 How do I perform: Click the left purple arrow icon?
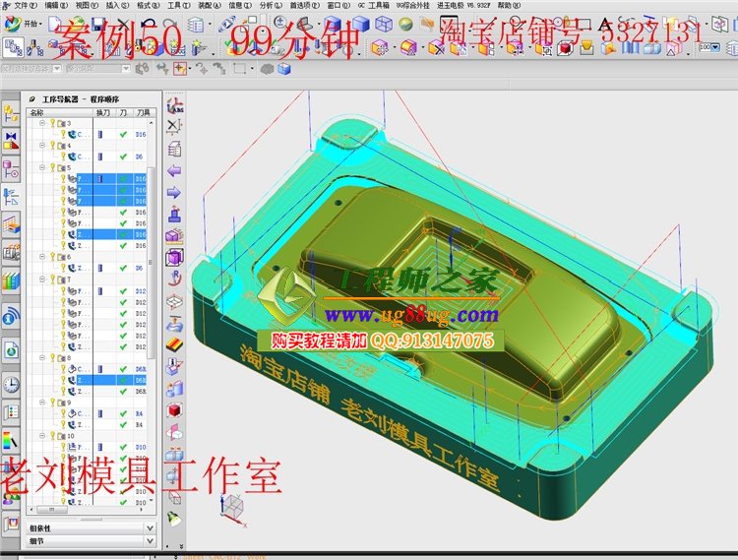[x=175, y=170]
